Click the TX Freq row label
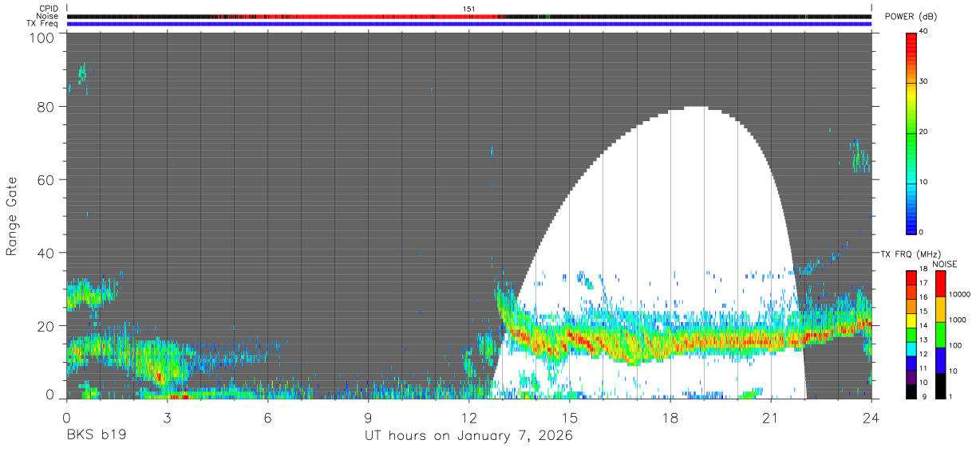The width and height of the screenshot is (980, 452). pos(43,24)
